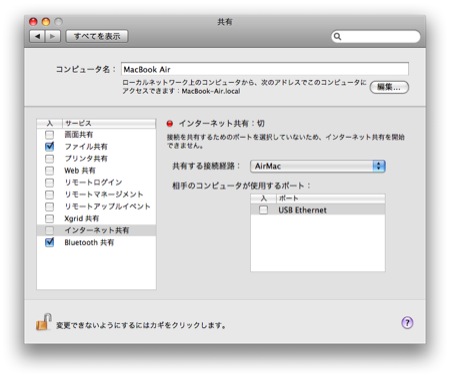Uncheck the Bluetooth 共有 checkbox
450x377 pixels.
click(x=49, y=242)
